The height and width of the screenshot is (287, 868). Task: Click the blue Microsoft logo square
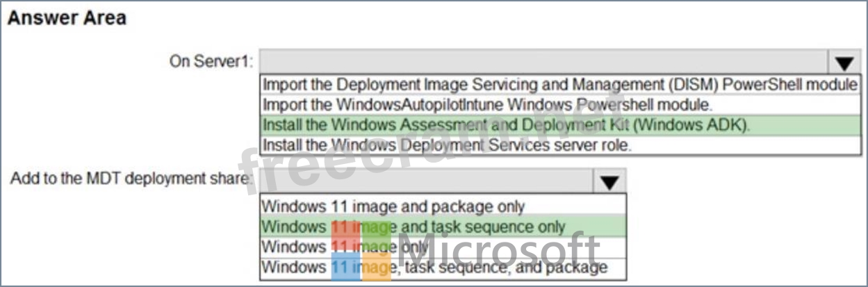(x=345, y=268)
